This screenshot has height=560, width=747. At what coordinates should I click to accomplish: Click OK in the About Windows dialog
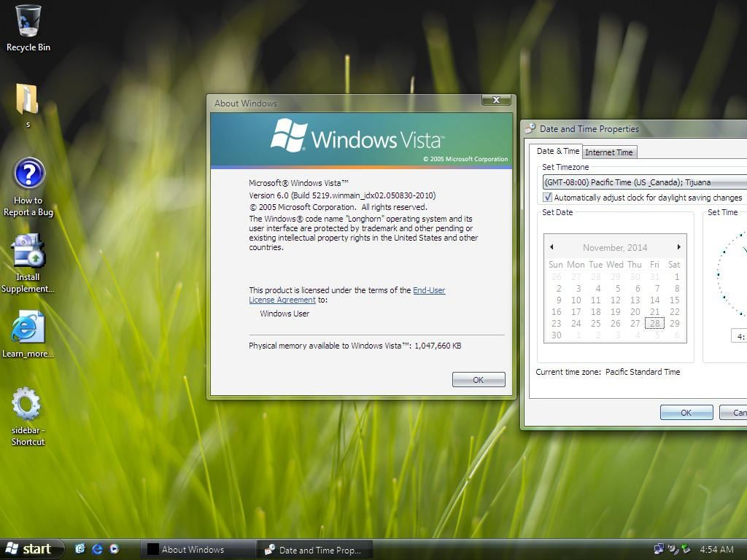click(x=479, y=379)
